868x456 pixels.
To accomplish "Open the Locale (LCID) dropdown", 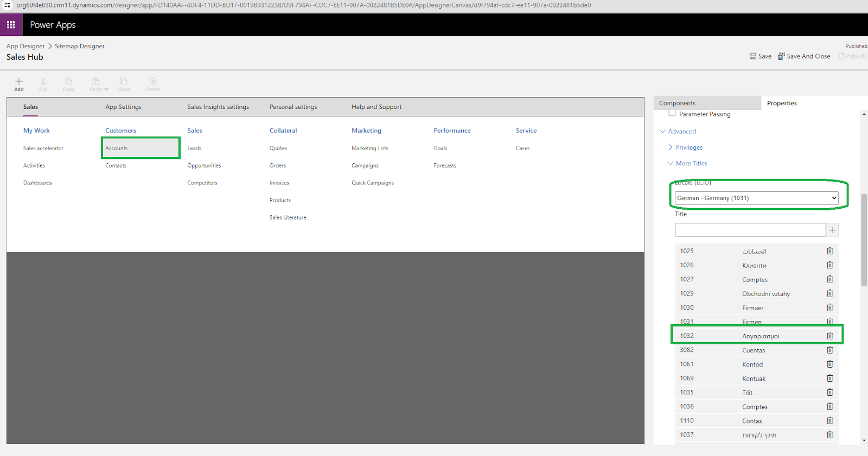I will (x=756, y=198).
